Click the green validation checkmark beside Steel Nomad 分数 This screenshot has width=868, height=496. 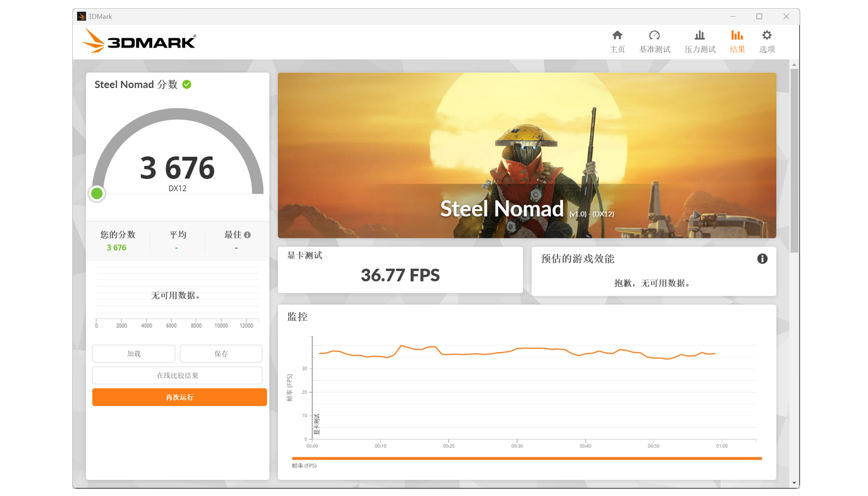click(x=187, y=84)
